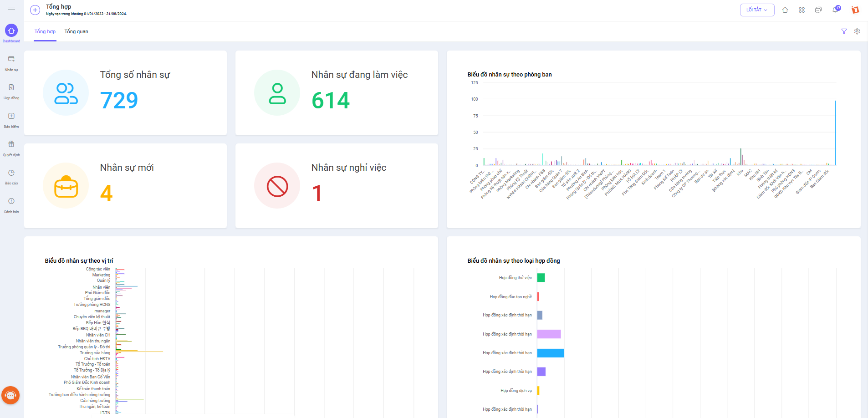This screenshot has height=418, width=868.
Task: Click the home icon in top bar
Action: [785, 10]
